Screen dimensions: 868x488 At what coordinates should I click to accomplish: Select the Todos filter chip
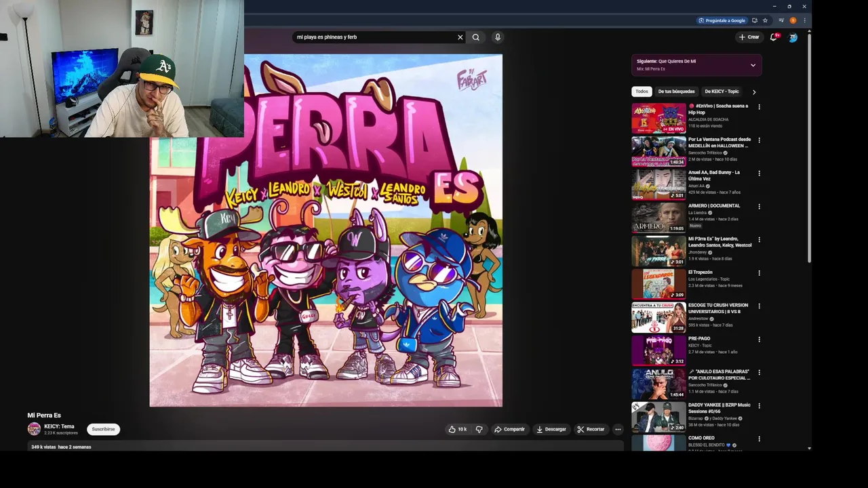[x=642, y=91]
